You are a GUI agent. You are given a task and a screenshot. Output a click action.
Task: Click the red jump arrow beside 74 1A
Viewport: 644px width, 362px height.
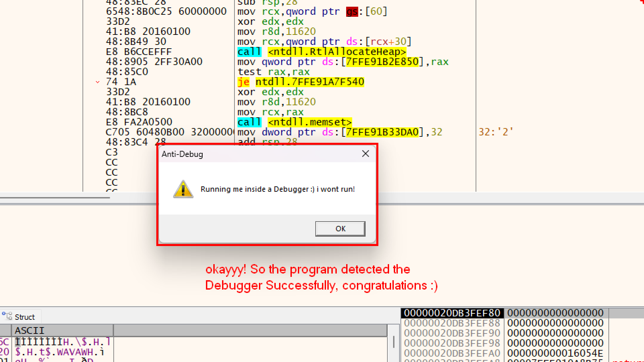click(98, 82)
